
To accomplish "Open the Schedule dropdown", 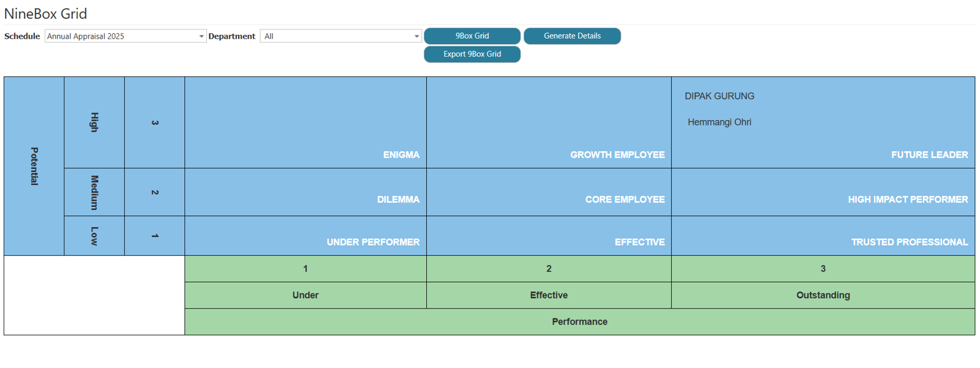I will [125, 36].
